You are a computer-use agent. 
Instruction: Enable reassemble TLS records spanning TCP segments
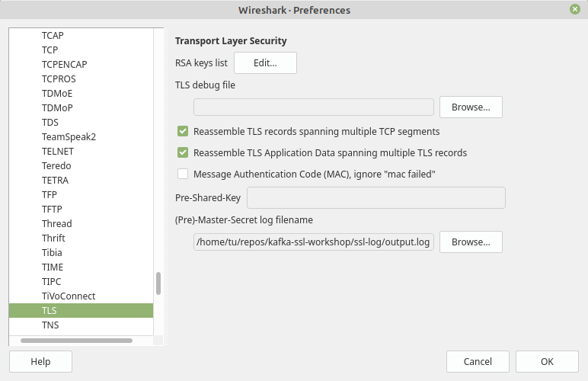click(183, 131)
